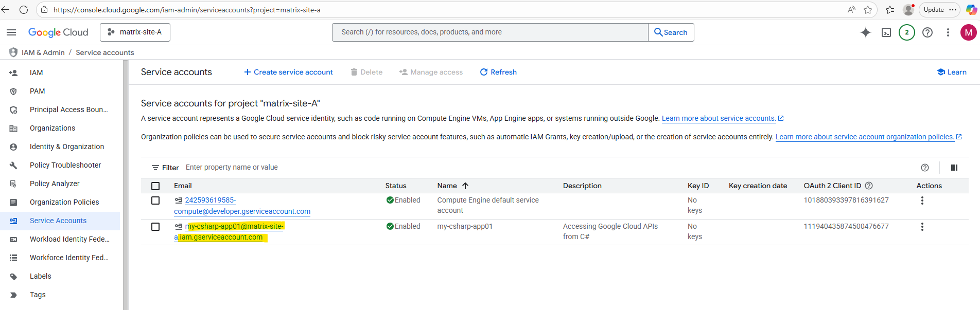
Task: Open the hamburger navigation menu
Action: pos(11,32)
